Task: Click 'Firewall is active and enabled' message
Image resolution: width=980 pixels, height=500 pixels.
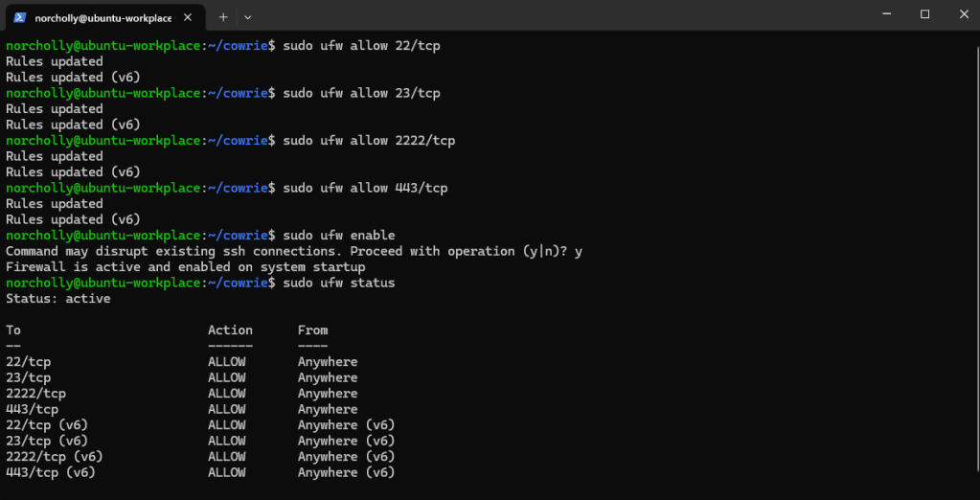Action: [186, 267]
